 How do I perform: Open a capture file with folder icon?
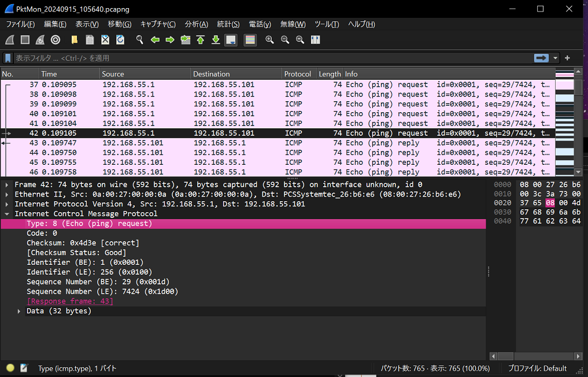[74, 40]
